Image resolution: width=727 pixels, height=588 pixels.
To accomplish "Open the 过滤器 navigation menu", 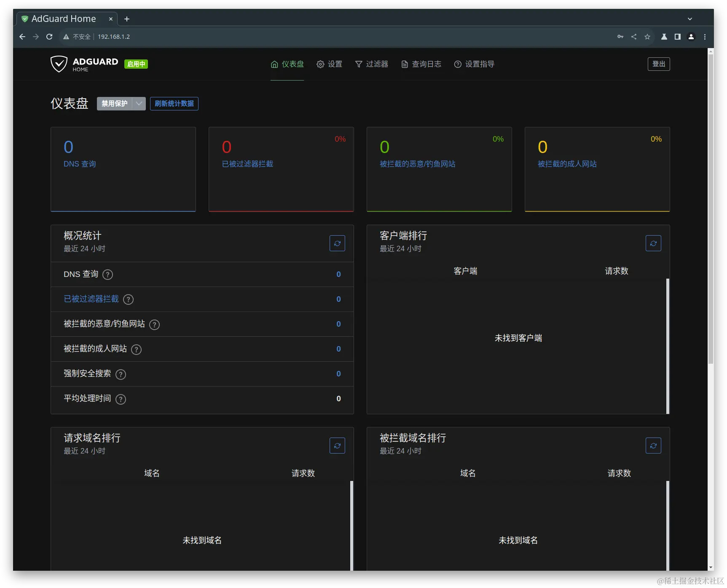I will coord(372,64).
